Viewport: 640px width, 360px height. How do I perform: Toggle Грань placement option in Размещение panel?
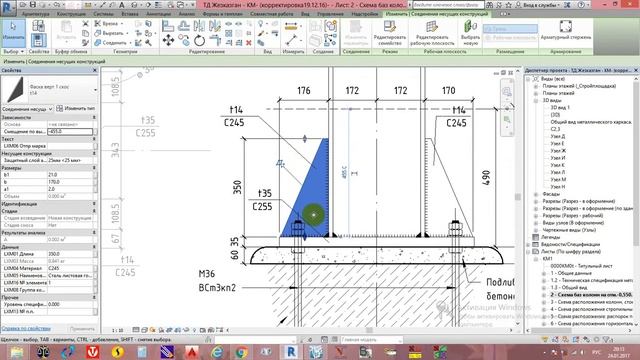coord(510,29)
